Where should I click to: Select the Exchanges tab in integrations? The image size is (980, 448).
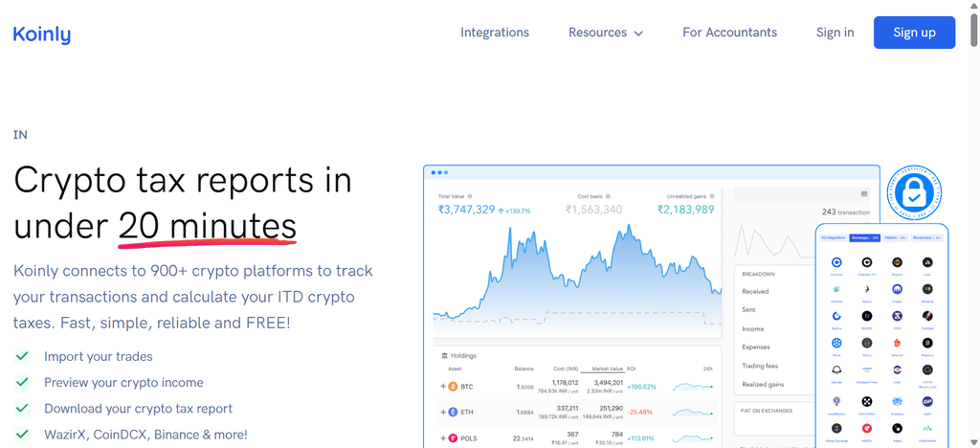click(x=864, y=238)
